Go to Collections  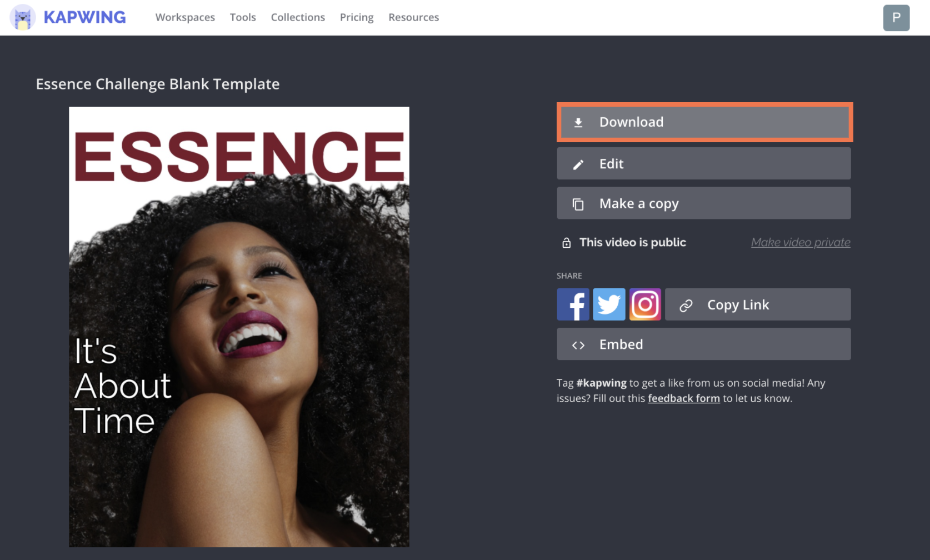pyautogui.click(x=298, y=17)
